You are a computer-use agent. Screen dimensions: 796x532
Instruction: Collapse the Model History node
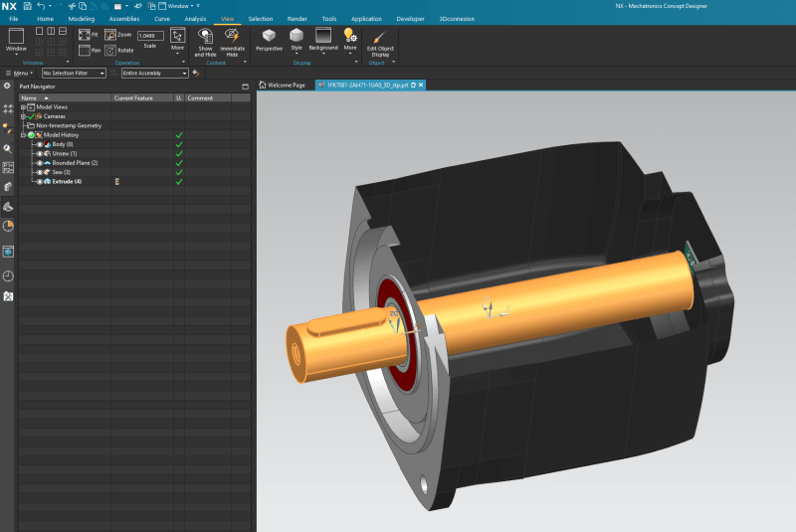[x=23, y=135]
